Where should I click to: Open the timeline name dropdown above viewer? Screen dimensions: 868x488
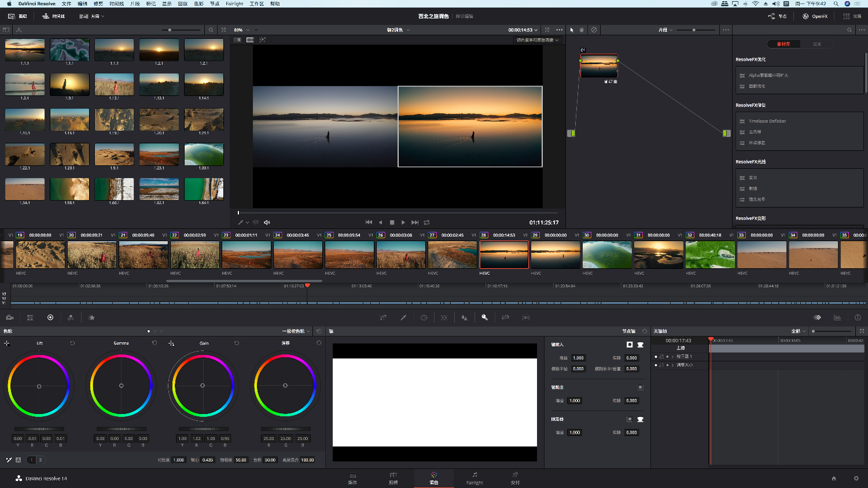click(398, 29)
